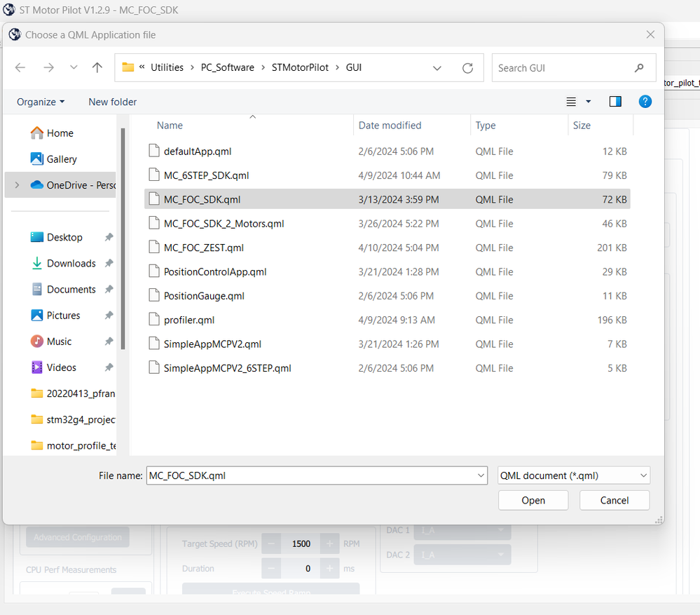Go up one folder level
Screen dimensions: 700x615
(97, 68)
